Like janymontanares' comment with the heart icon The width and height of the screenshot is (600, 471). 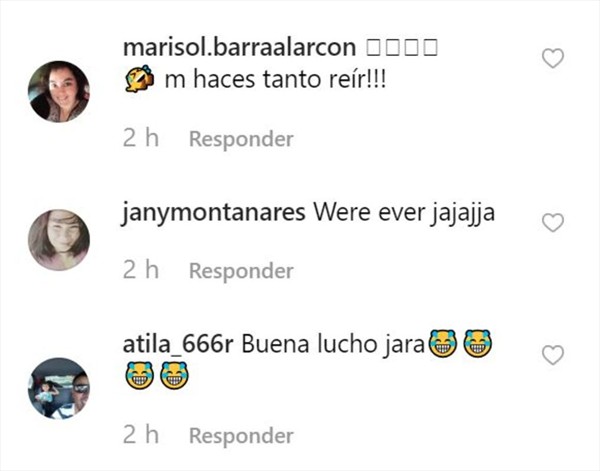point(553,222)
